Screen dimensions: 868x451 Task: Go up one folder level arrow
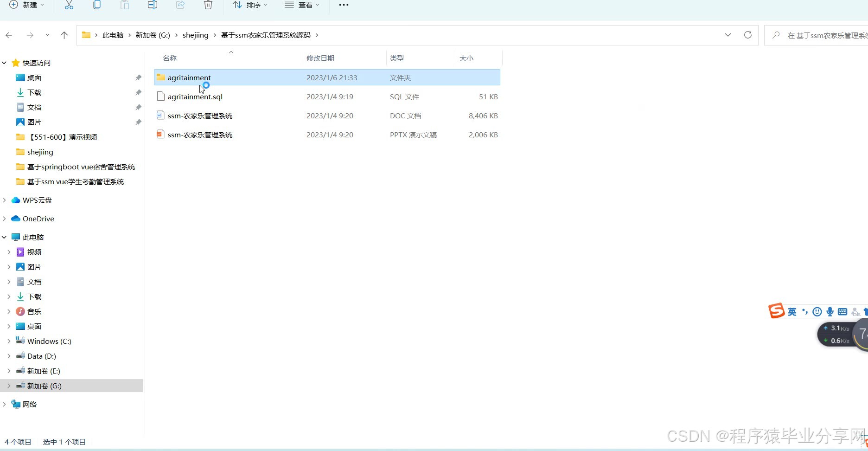(x=64, y=35)
